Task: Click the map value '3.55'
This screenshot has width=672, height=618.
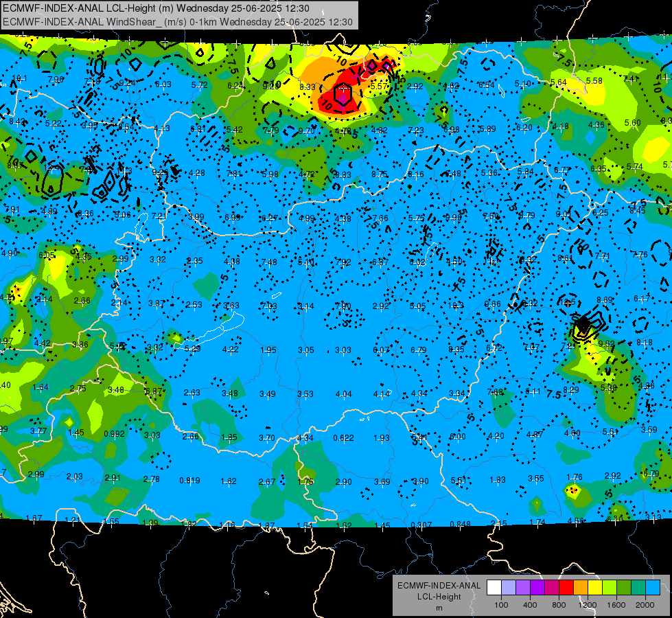Action: click(x=535, y=478)
